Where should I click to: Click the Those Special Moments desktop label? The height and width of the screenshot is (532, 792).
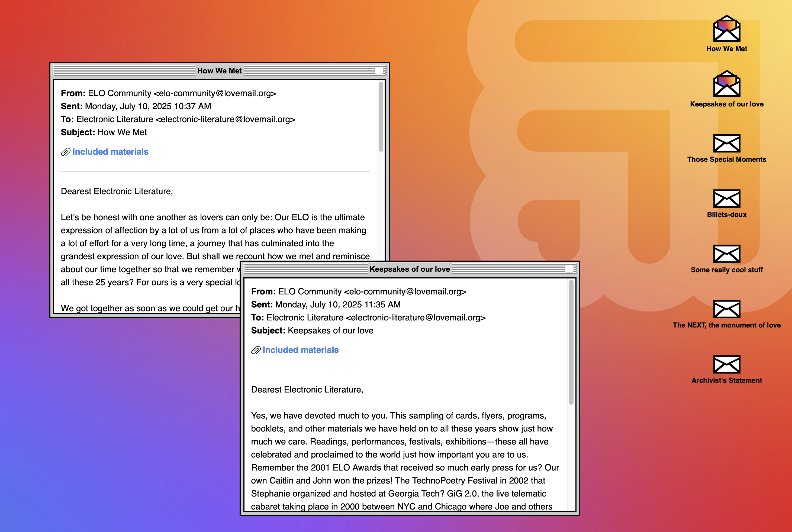point(726,160)
